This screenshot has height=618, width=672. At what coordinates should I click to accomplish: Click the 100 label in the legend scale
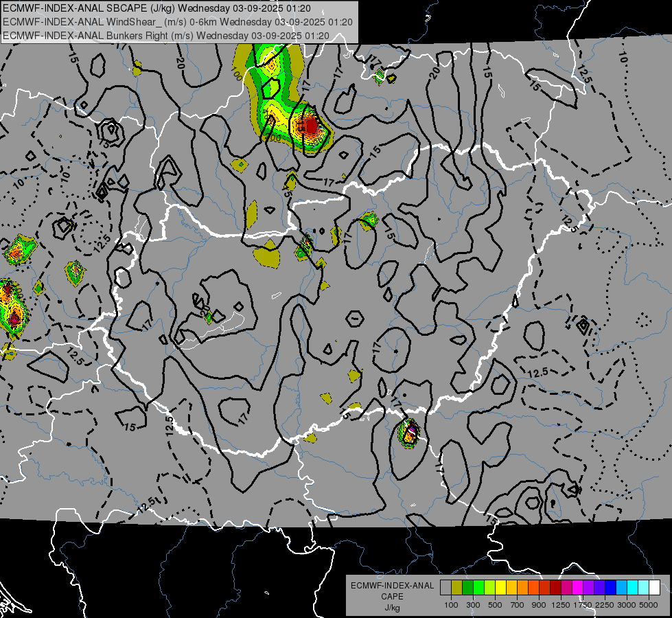tap(451, 605)
